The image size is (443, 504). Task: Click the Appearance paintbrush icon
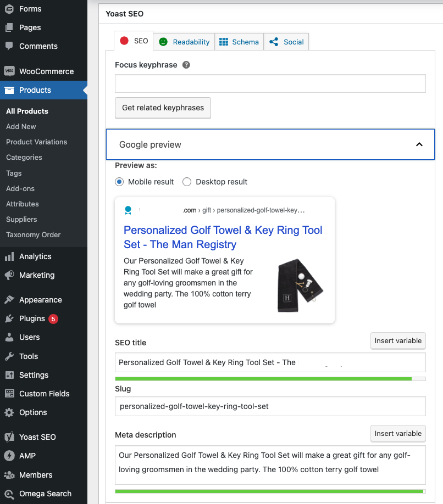[x=9, y=300]
